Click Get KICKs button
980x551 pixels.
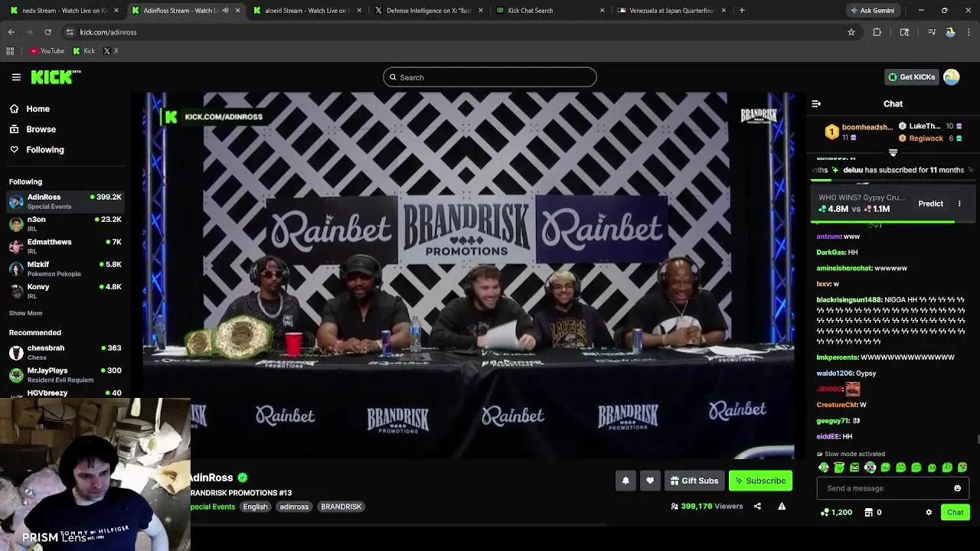coord(911,77)
